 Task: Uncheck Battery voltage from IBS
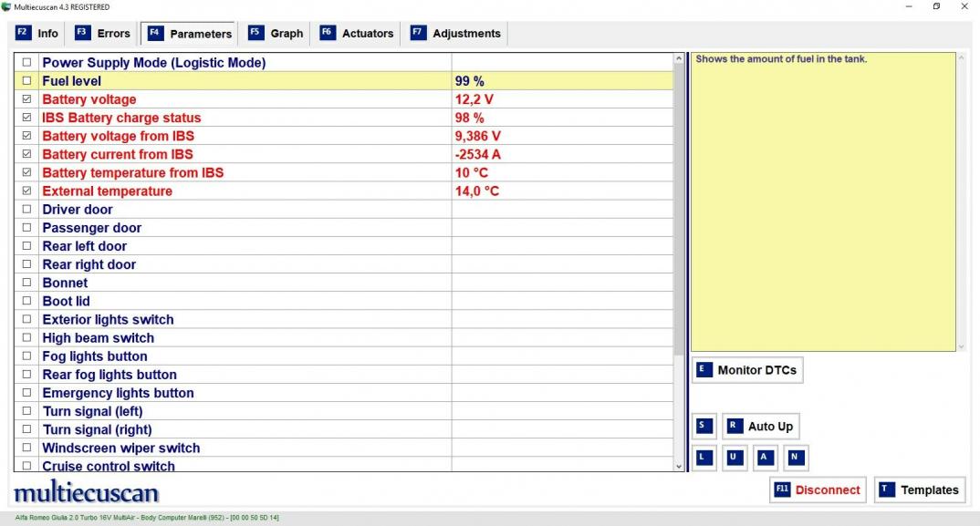[26, 136]
